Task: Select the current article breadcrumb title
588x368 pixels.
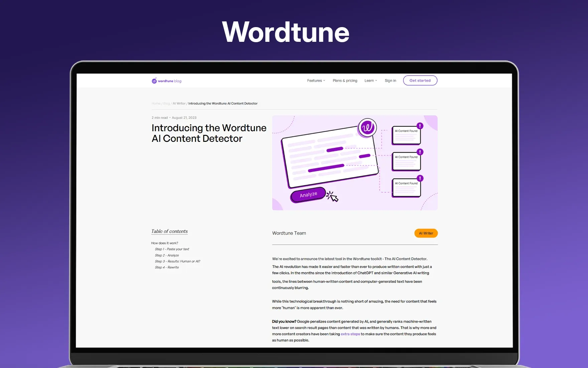Action: (x=223, y=104)
